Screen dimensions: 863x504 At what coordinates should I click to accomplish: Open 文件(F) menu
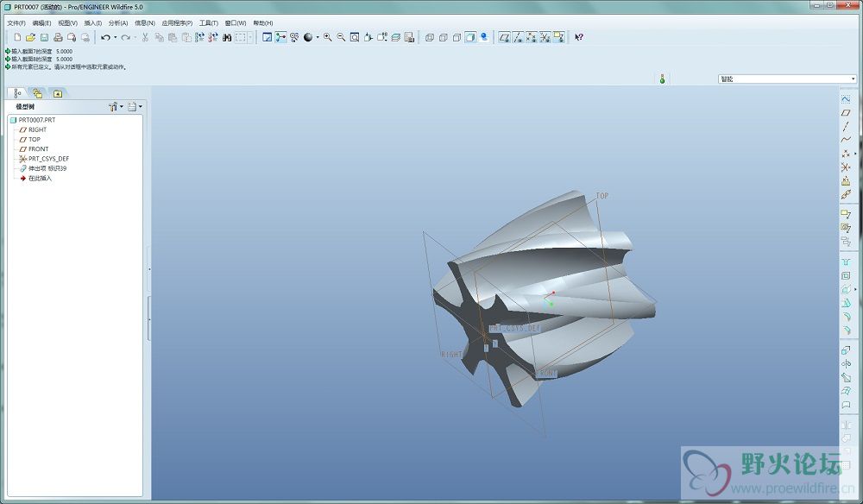pyautogui.click(x=16, y=23)
